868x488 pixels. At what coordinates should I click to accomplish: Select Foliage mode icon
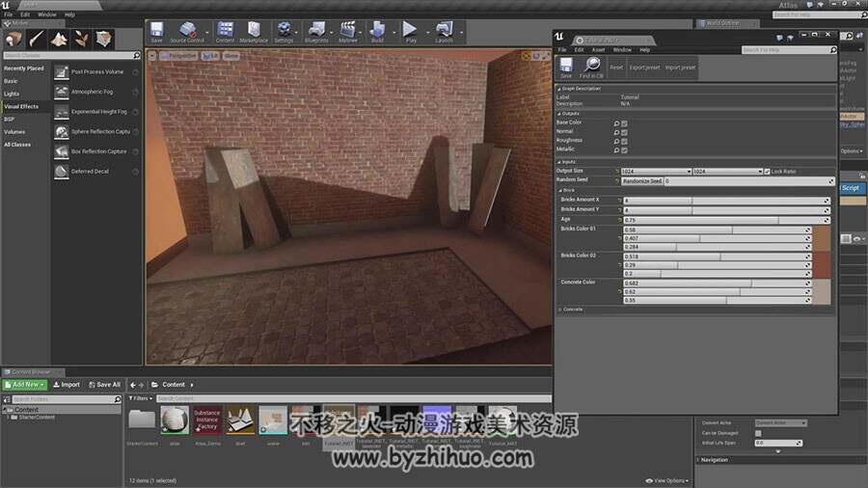click(81, 39)
